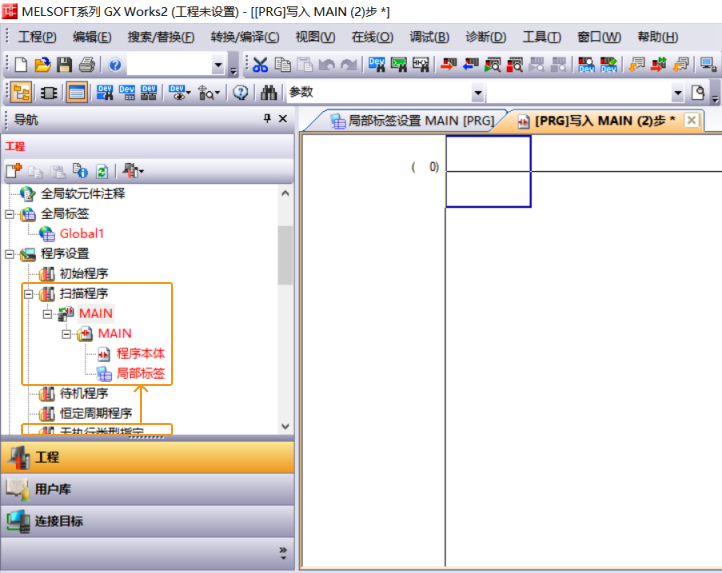Collapse the 全局标签 tree node
This screenshot has height=573, width=722.
pyautogui.click(x=10, y=214)
